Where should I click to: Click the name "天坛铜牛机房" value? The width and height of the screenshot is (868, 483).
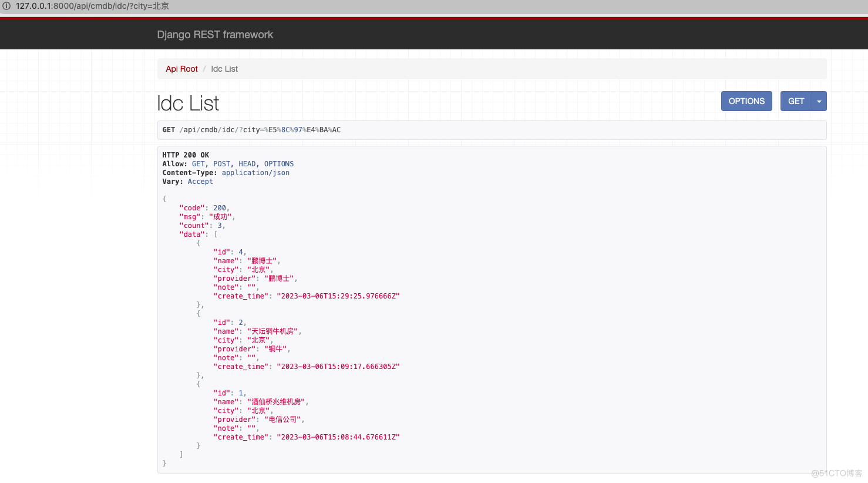click(272, 331)
